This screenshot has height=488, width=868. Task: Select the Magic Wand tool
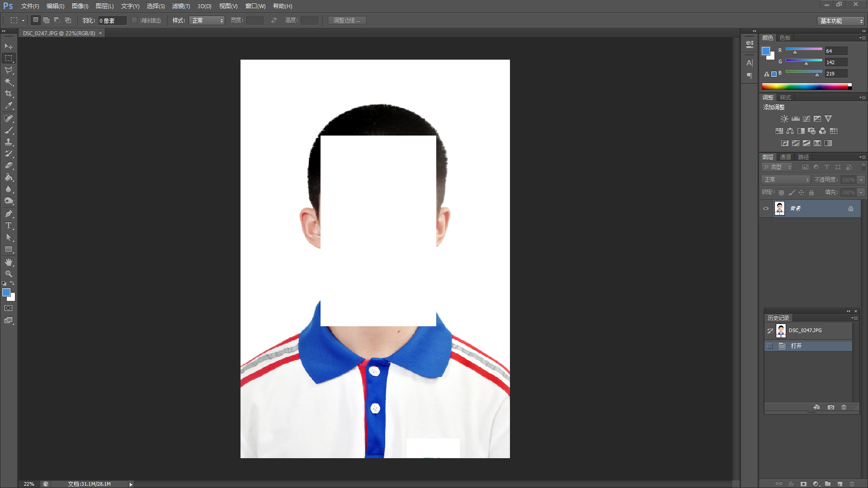[x=9, y=82]
